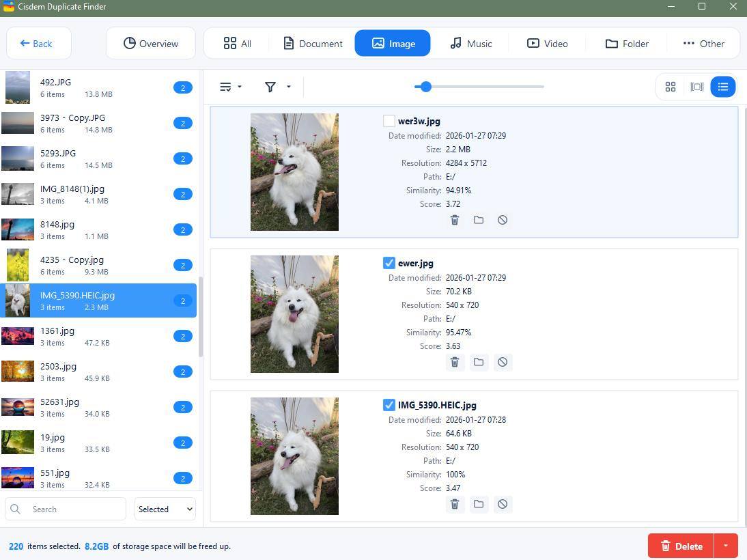The image size is (747, 560).
Task: Open the Selected filter combo box
Action: [165, 509]
